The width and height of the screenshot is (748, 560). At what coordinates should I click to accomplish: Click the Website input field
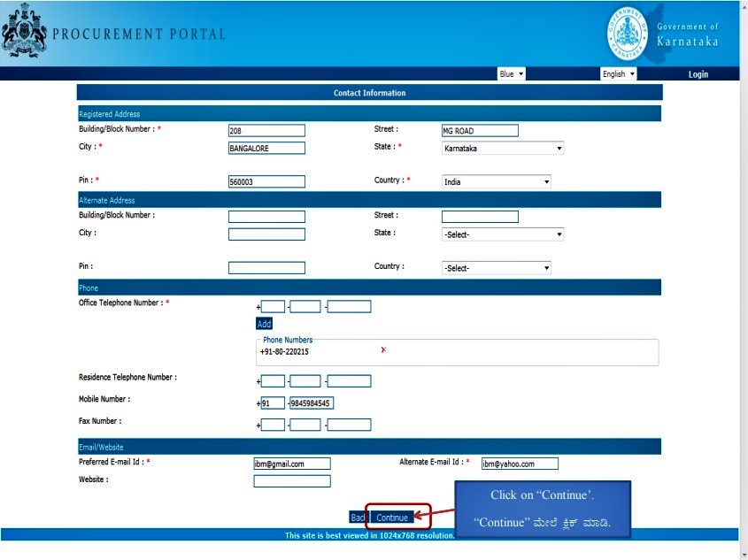pyautogui.click(x=292, y=481)
